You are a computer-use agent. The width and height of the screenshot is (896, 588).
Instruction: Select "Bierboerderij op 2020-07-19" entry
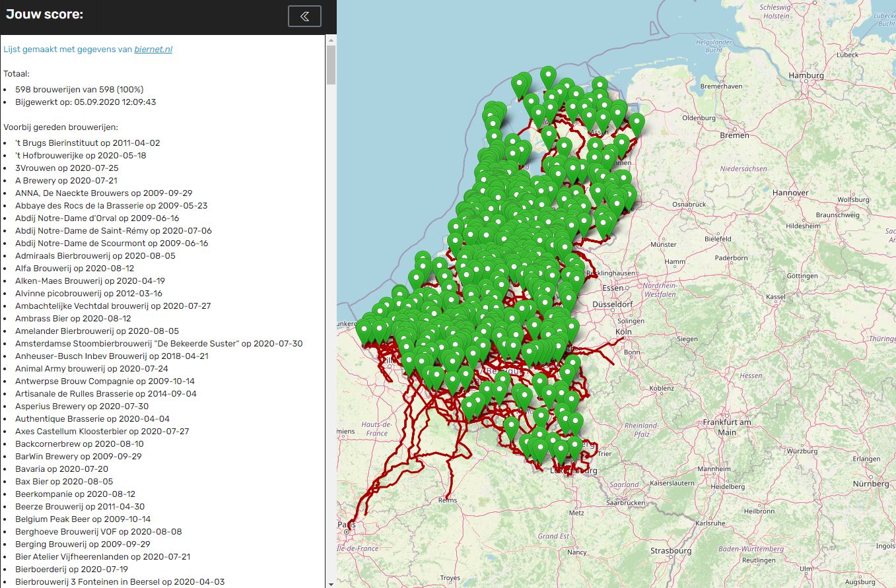click(71, 570)
